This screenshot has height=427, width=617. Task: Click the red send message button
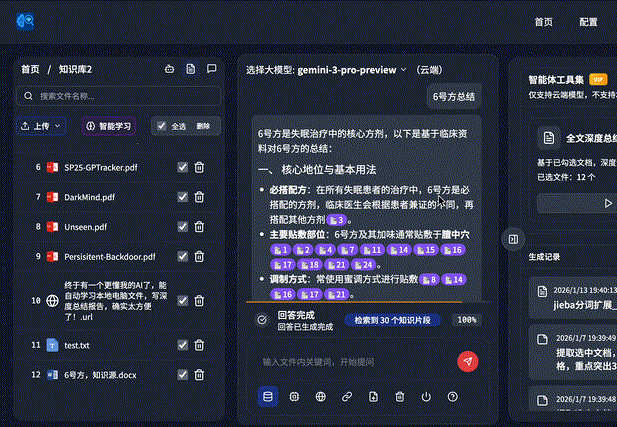467,361
